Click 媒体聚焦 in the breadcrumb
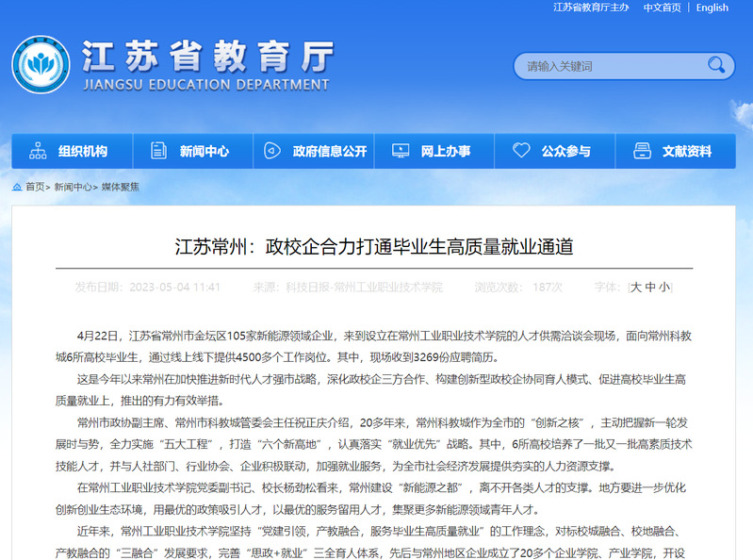 [120, 187]
